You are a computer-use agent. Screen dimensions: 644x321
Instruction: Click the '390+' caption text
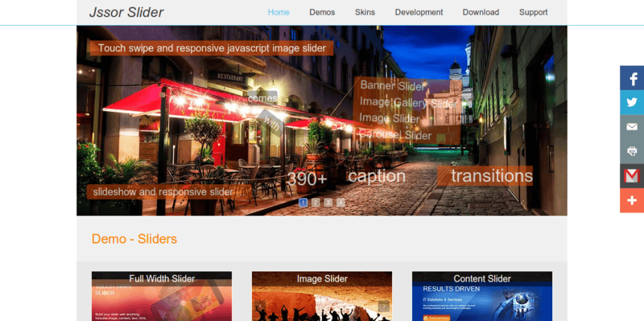coord(308,179)
